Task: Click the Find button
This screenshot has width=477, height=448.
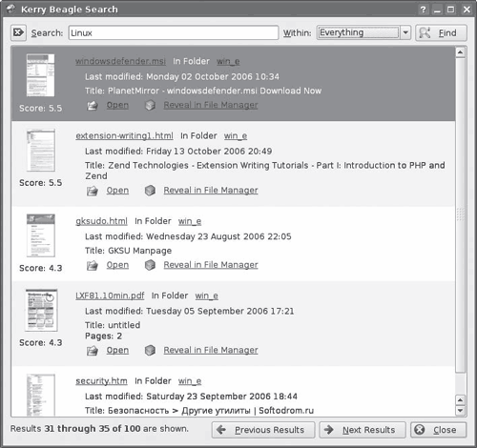Action: tap(441, 32)
